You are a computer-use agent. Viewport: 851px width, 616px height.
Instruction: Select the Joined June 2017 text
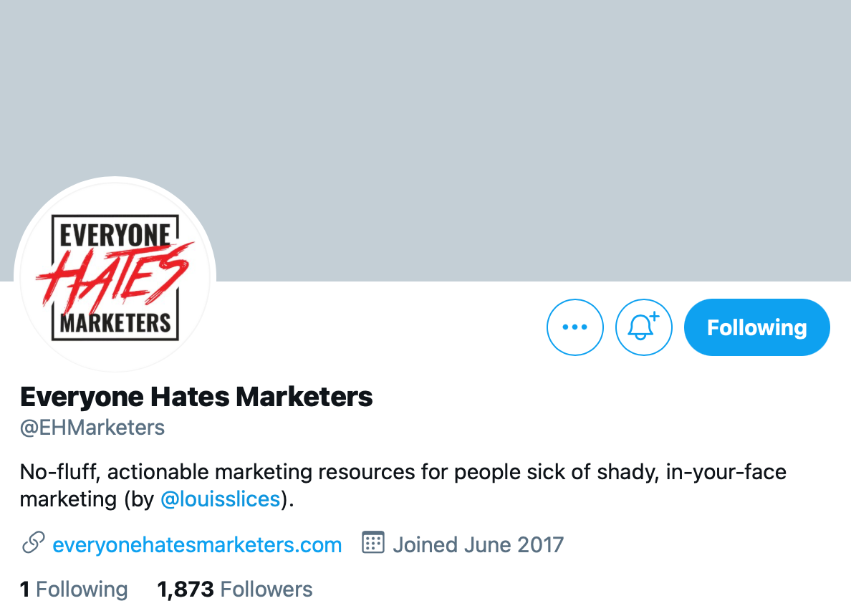[478, 544]
